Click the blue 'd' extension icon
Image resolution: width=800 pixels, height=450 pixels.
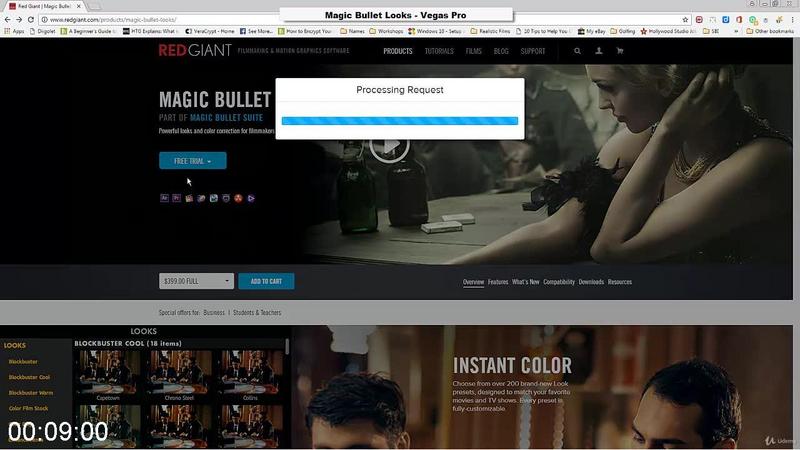click(x=726, y=19)
